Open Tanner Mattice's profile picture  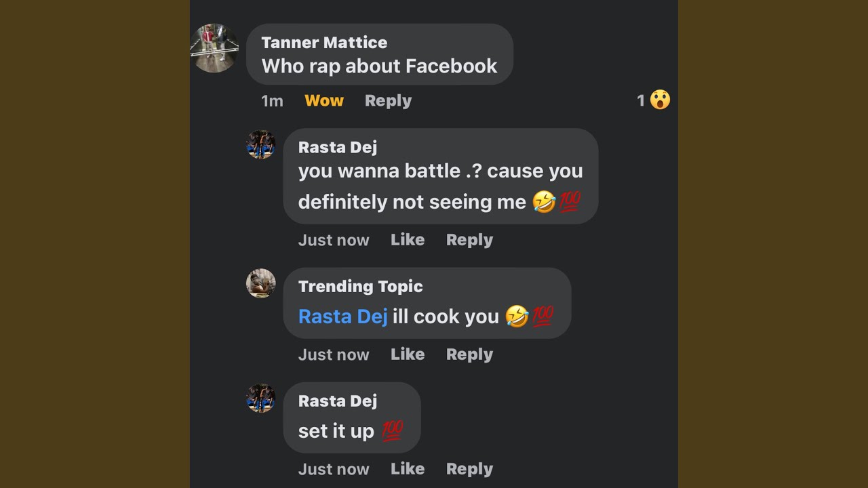point(214,48)
